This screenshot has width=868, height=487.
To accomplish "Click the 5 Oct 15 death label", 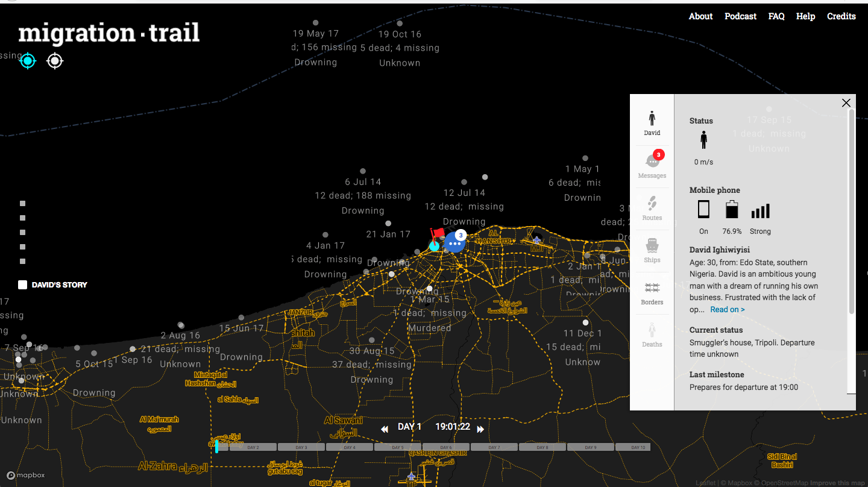I will [x=94, y=364].
